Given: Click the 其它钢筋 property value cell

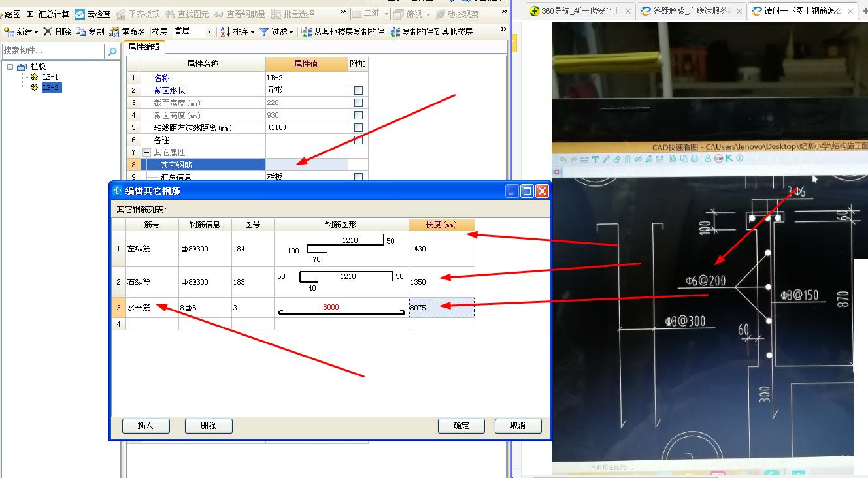Looking at the screenshot, I should point(307,165).
